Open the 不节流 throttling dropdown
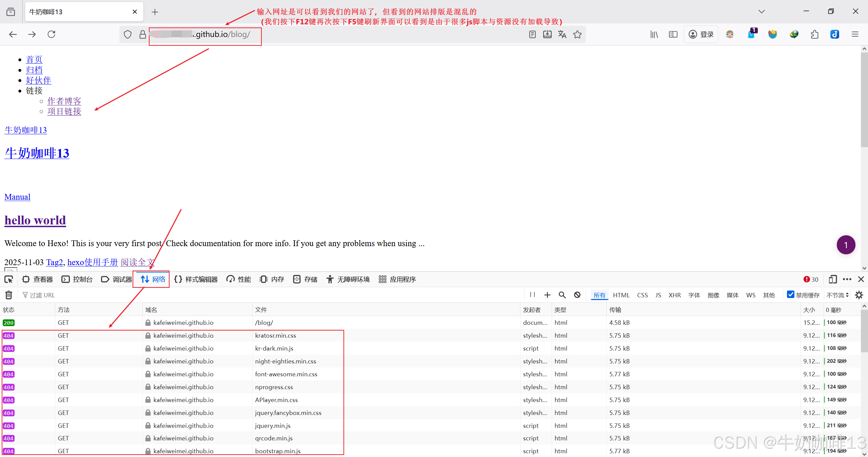Image resolution: width=868 pixels, height=457 pixels. [x=837, y=295]
